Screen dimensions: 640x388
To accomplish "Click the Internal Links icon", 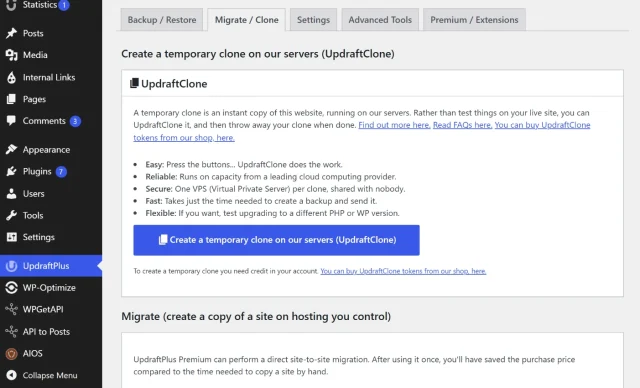I will coord(11,77).
